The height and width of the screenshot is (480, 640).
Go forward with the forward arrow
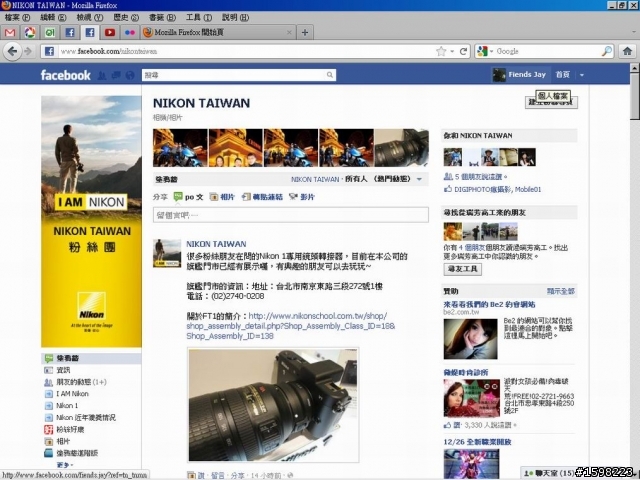click(28, 51)
